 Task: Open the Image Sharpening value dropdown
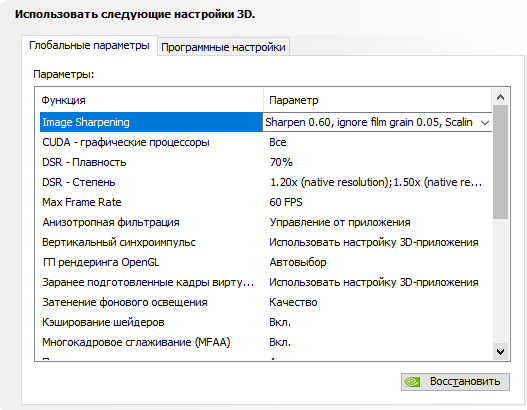377,122
